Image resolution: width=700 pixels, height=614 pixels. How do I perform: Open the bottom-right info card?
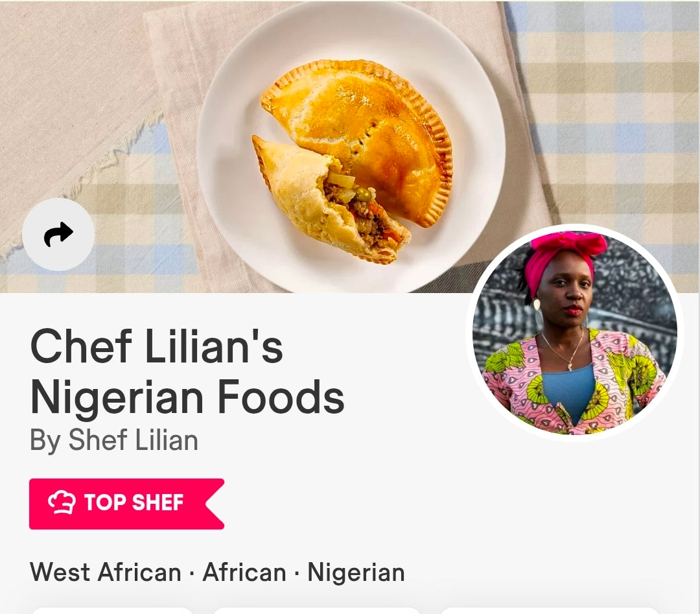click(x=550, y=610)
